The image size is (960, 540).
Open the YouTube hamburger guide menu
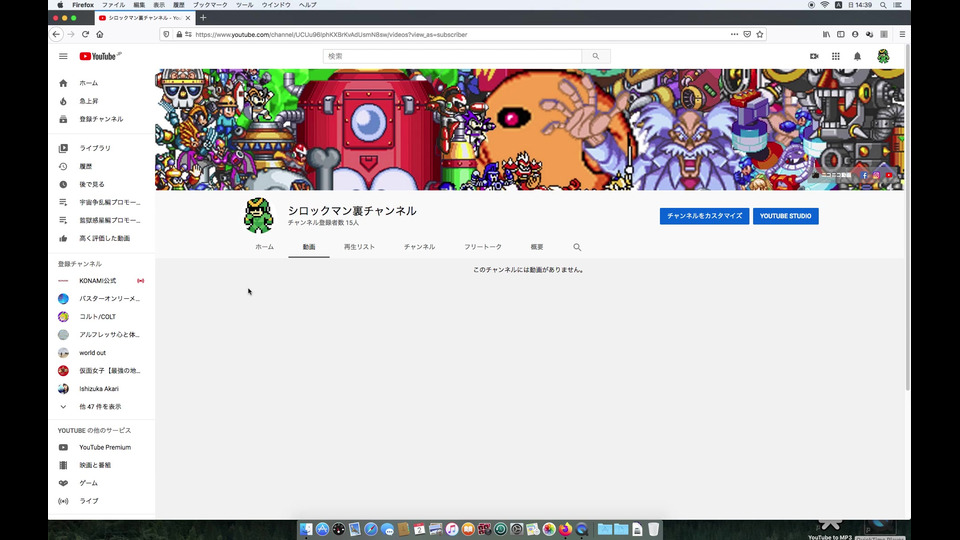pos(63,56)
